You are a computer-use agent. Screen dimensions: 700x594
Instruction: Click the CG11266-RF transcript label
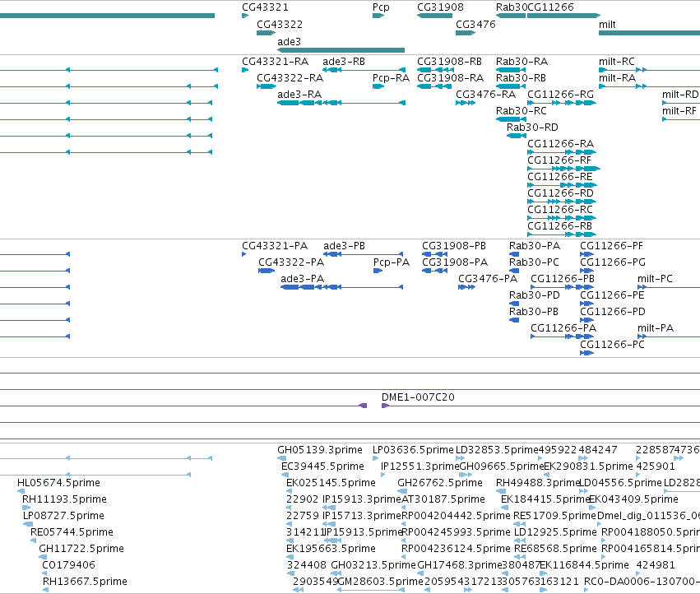pos(559,160)
